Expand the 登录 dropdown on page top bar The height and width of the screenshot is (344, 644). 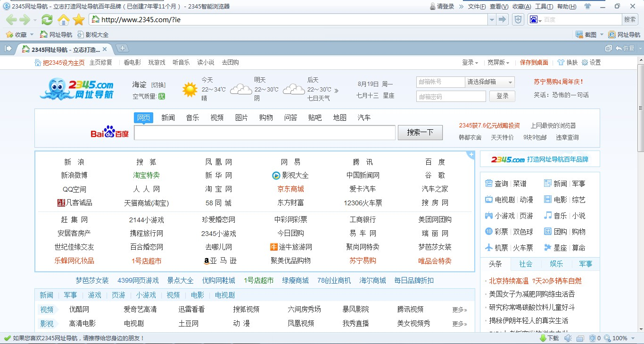click(x=470, y=62)
